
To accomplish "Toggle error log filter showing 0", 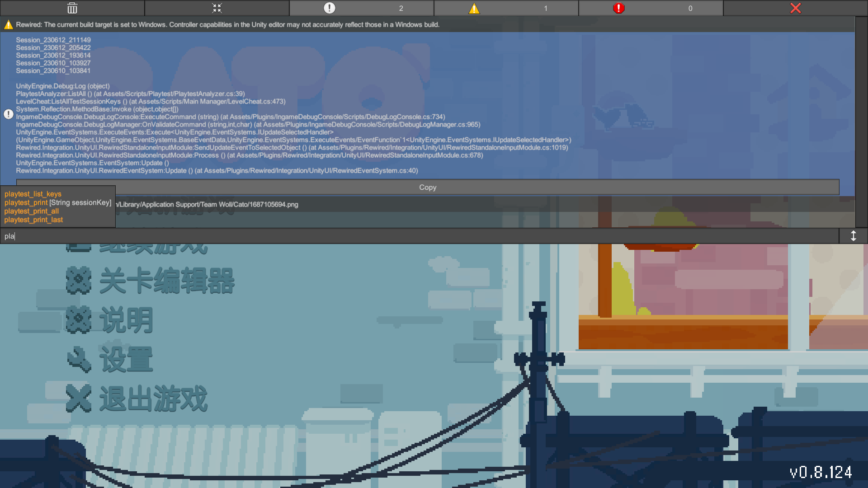I will click(x=651, y=8).
